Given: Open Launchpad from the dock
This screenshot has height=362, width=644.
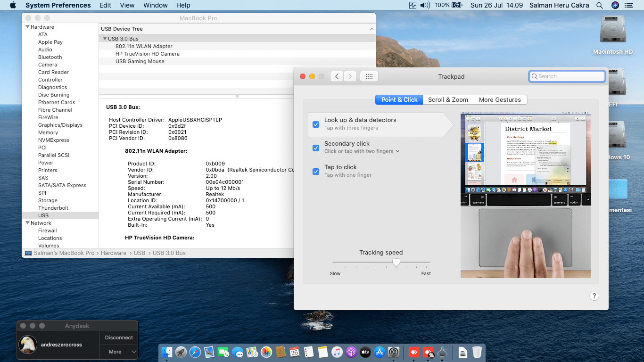Looking at the screenshot, I should (x=181, y=352).
